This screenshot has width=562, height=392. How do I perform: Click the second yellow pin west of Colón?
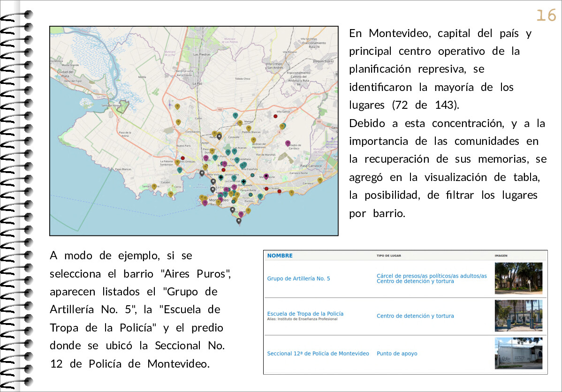[x=178, y=122]
